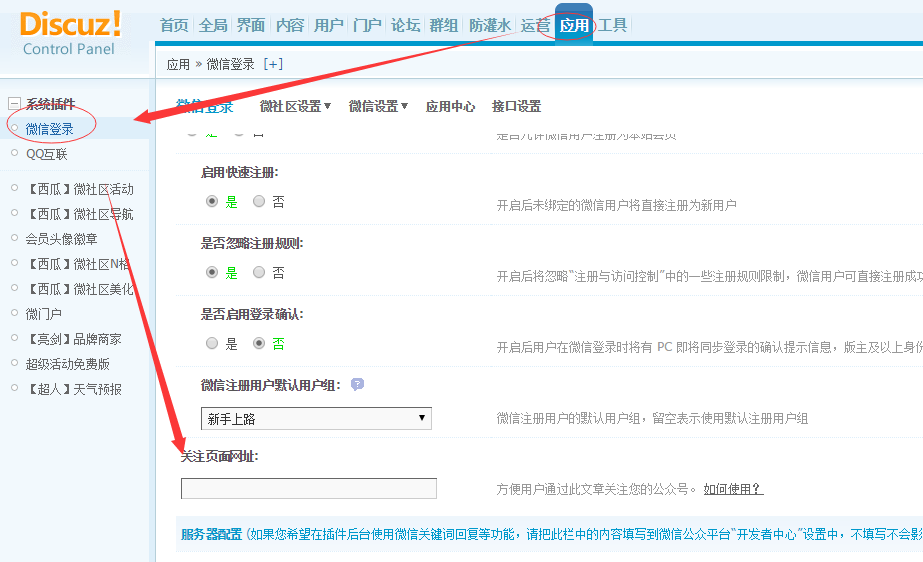923x562 pixels.
Task: Click the [+] shortcut link in breadcrumb
Action: click(x=273, y=64)
